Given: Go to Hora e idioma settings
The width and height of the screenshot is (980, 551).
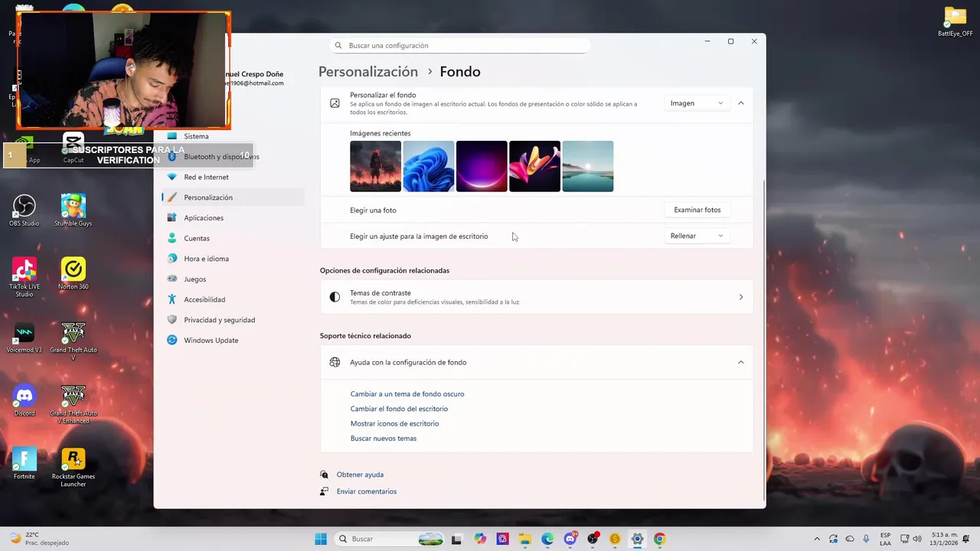Looking at the screenshot, I should (x=234, y=259).
